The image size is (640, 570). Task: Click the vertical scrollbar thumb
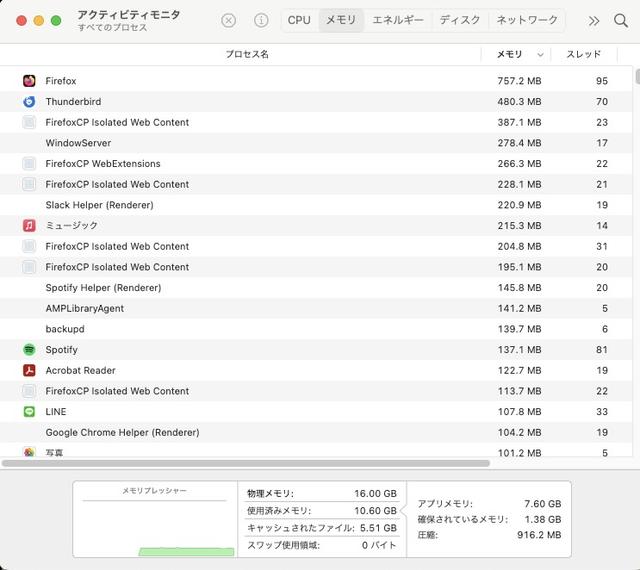tap(638, 76)
